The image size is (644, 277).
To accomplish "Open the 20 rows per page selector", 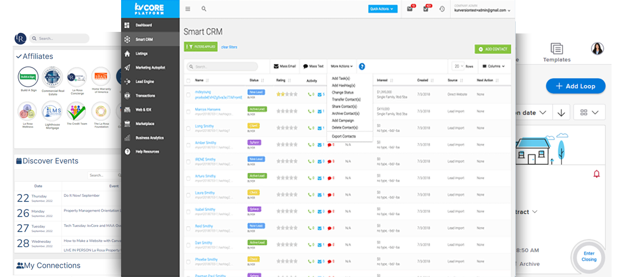I will click(457, 65).
